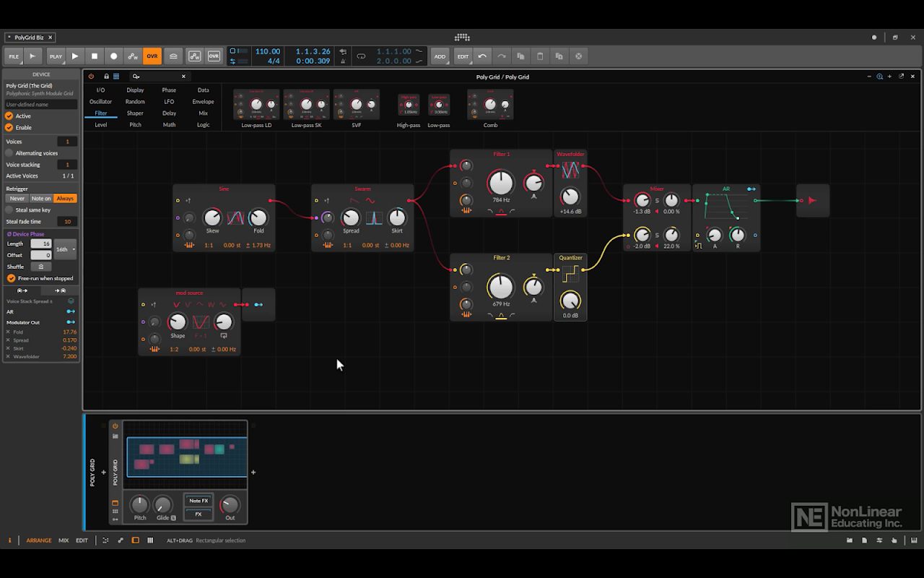The width and height of the screenshot is (924, 578).
Task: Select the Oscillator module category
Action: (100, 102)
